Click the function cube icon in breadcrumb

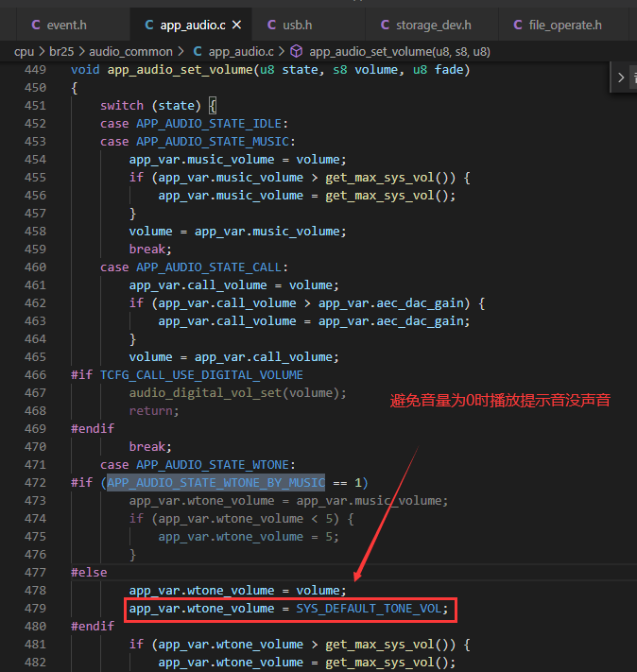point(297,52)
